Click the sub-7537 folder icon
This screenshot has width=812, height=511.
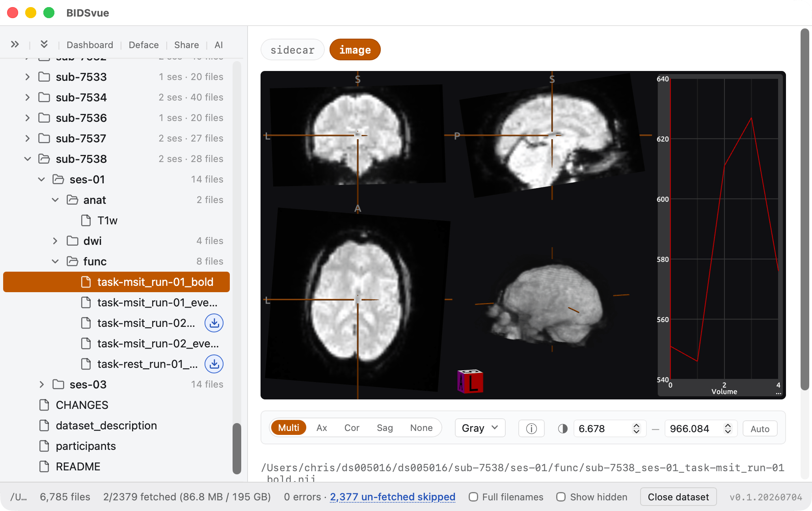pyautogui.click(x=44, y=138)
